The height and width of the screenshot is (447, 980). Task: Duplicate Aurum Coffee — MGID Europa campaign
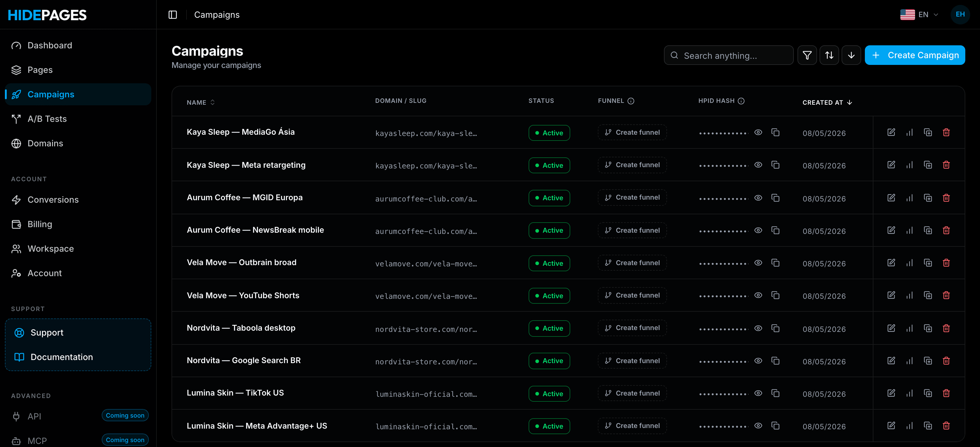click(928, 198)
